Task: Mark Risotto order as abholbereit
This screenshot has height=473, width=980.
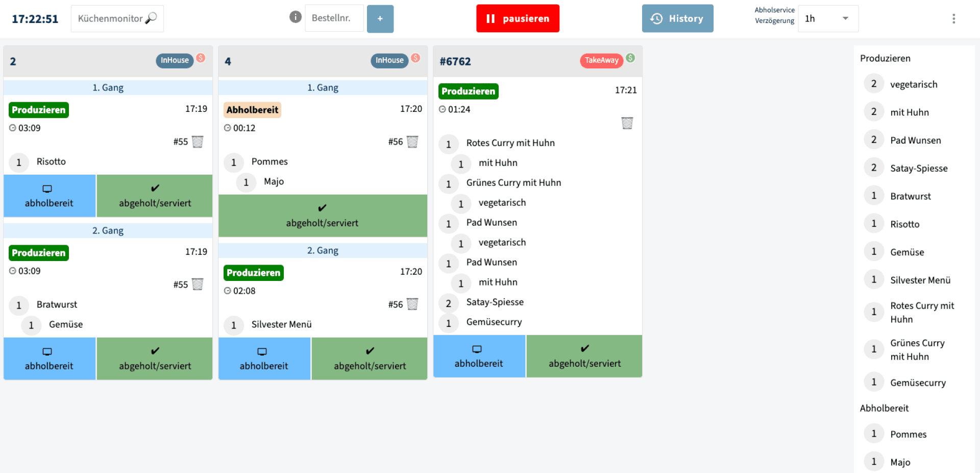Action: 50,196
